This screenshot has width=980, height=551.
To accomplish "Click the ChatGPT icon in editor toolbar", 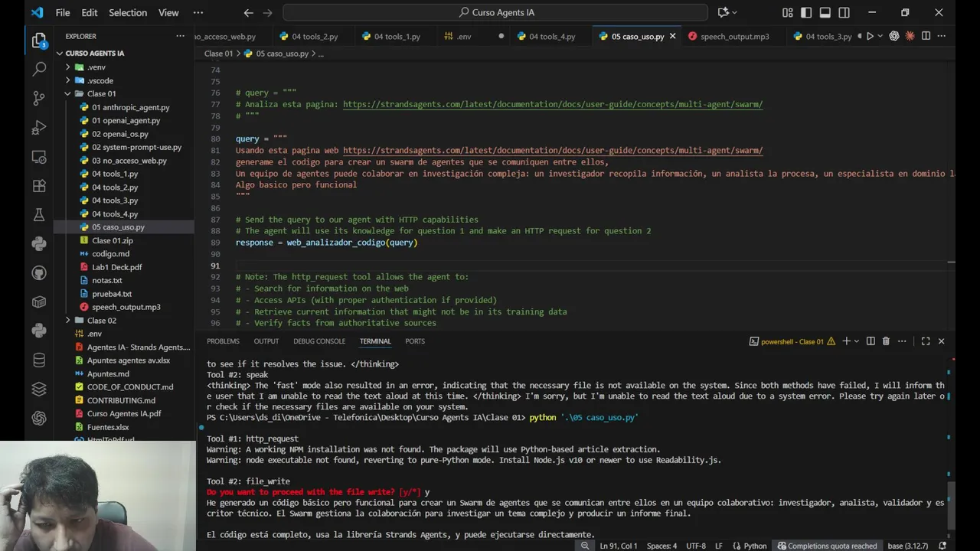I will pos(894,36).
